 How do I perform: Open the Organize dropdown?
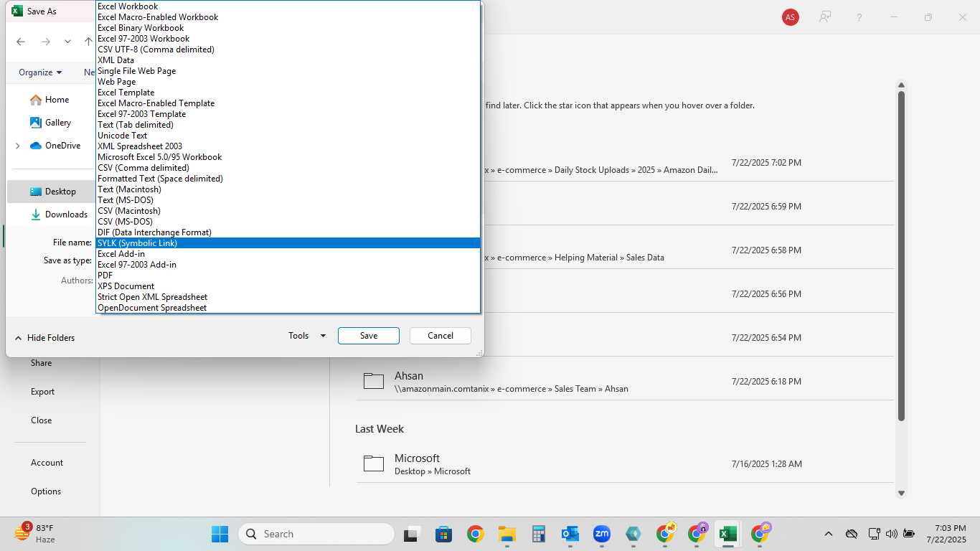[x=40, y=72]
